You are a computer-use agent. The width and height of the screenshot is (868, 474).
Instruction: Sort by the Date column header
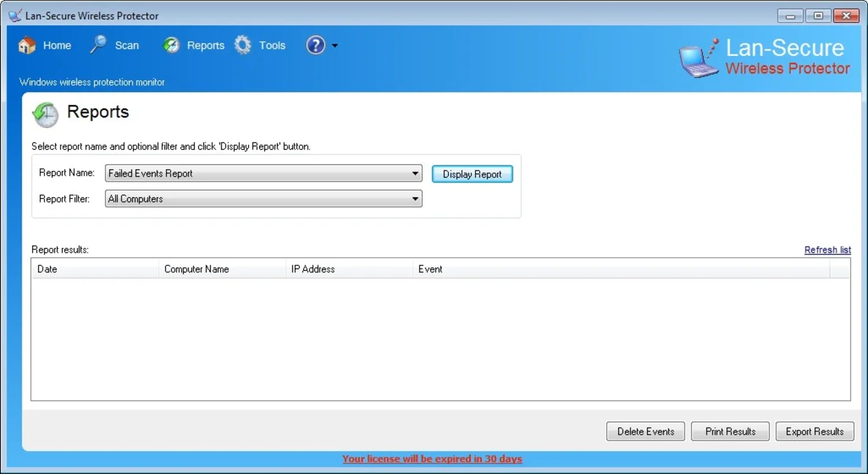pos(95,269)
